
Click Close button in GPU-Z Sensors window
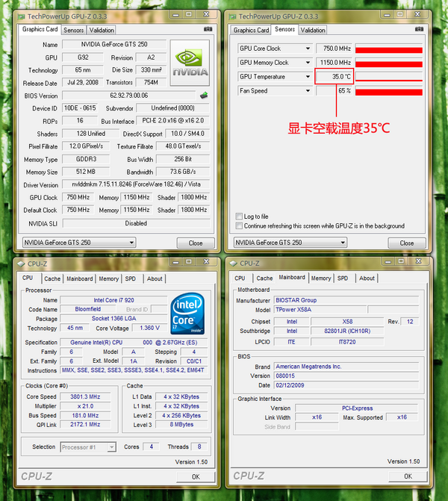[407, 243]
